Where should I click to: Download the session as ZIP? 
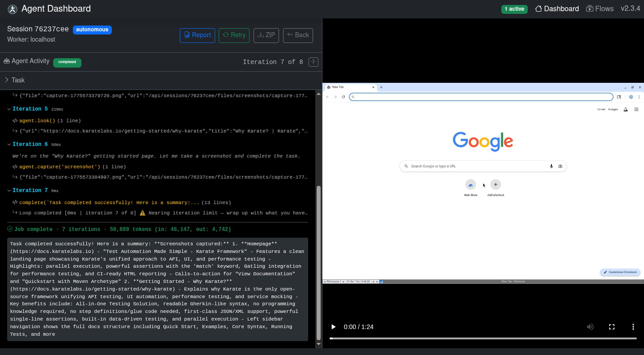(266, 35)
